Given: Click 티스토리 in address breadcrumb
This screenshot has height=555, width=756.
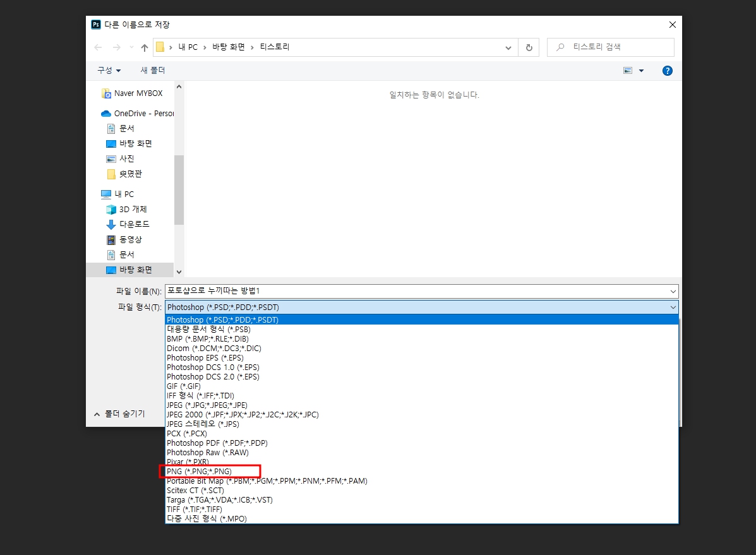Looking at the screenshot, I should click(274, 47).
